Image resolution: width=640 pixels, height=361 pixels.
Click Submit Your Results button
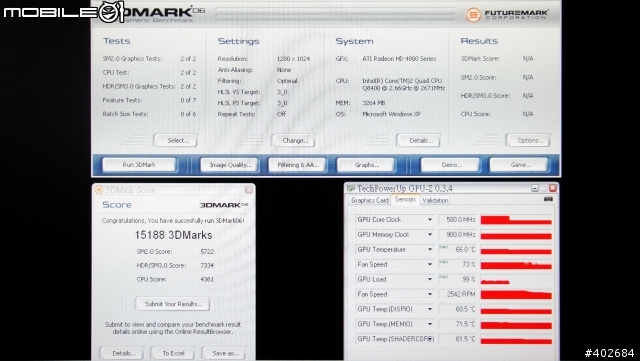click(x=173, y=304)
